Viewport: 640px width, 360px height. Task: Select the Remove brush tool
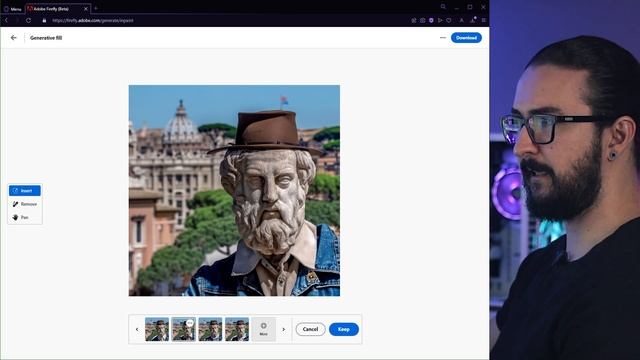(25, 204)
